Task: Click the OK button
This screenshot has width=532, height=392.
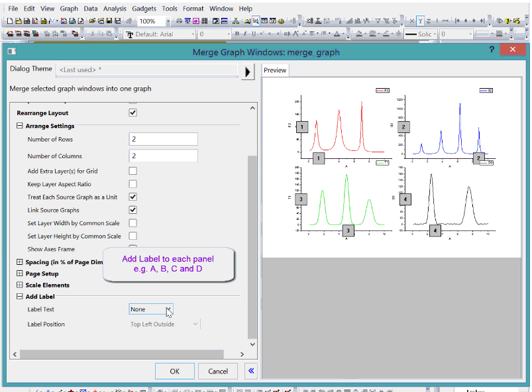Action: click(x=175, y=371)
